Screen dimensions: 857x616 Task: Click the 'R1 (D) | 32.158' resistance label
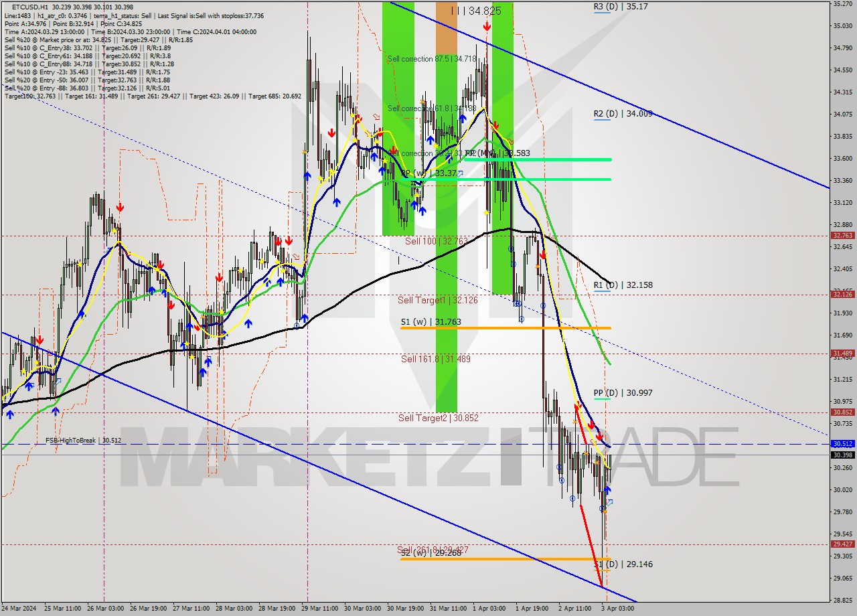[623, 285]
